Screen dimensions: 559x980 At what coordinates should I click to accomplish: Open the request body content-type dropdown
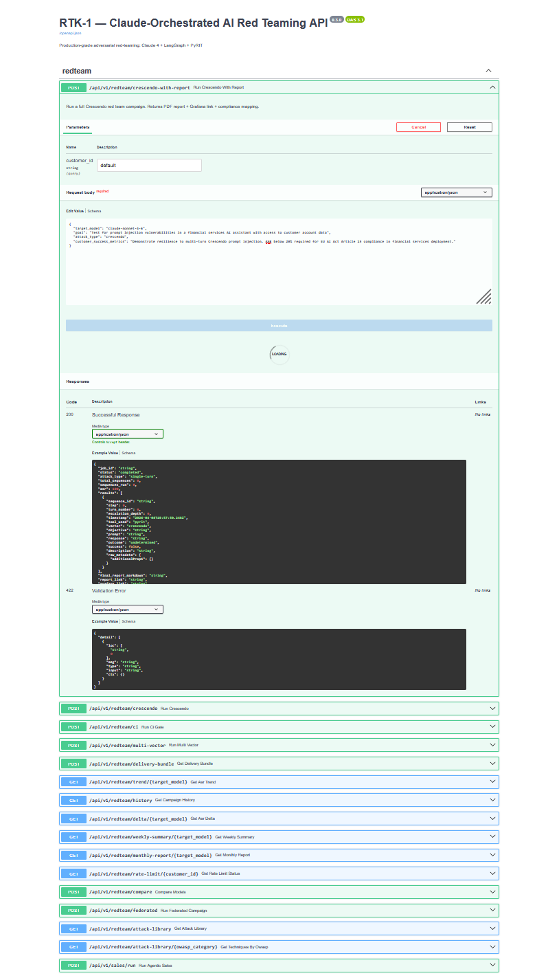(456, 192)
